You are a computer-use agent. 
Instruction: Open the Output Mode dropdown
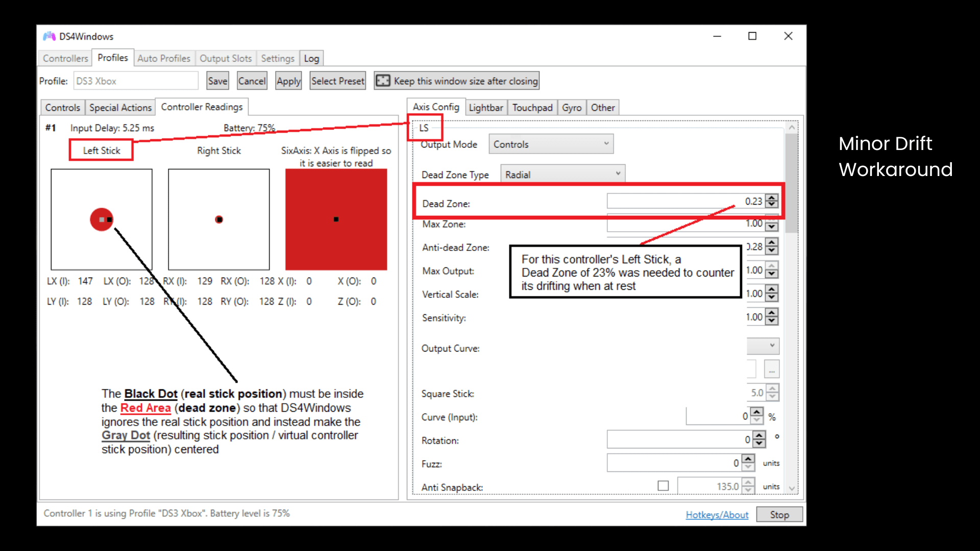(x=551, y=144)
